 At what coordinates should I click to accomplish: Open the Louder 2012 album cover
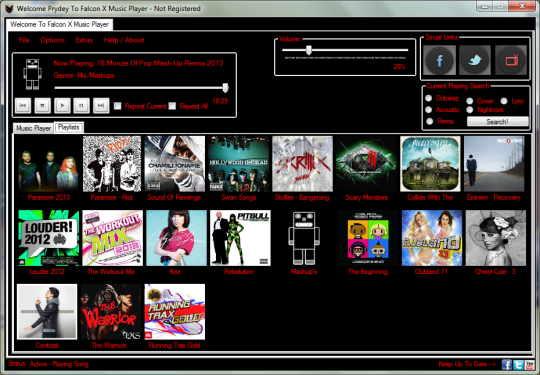[x=49, y=238]
